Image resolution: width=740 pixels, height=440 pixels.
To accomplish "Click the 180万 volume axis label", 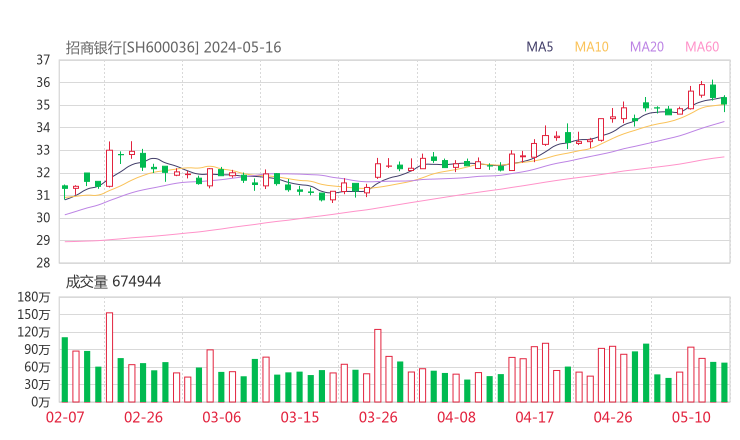I will click(34, 297).
